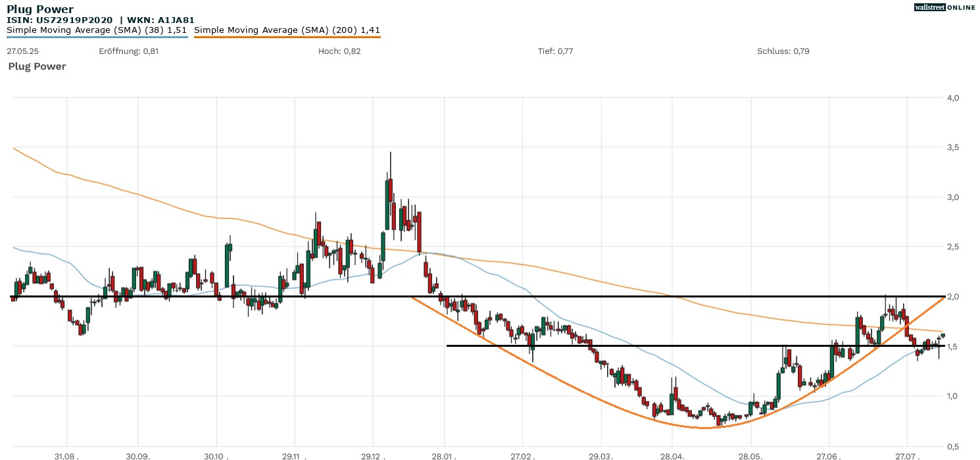This screenshot has height=460, width=980.
Task: Click the 0,5 price axis label
Action: 953,446
